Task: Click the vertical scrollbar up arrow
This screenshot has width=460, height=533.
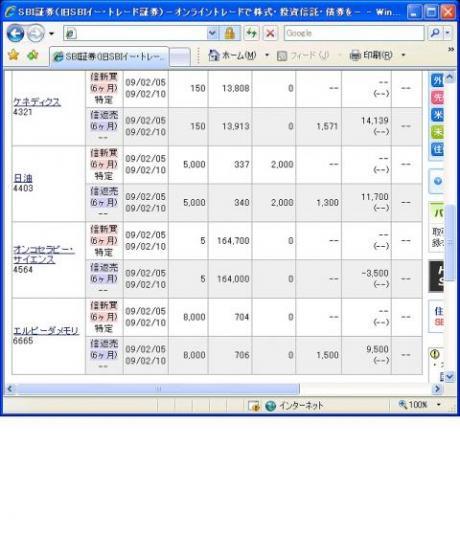Action: click(x=449, y=78)
